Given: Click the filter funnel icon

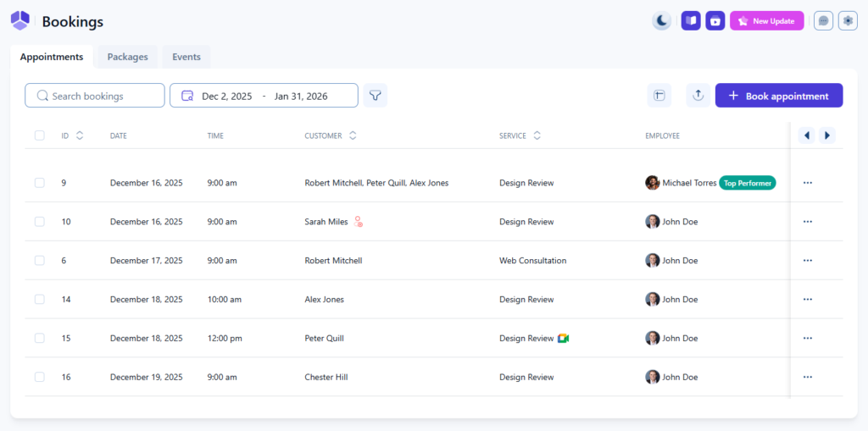Looking at the screenshot, I should tap(376, 96).
